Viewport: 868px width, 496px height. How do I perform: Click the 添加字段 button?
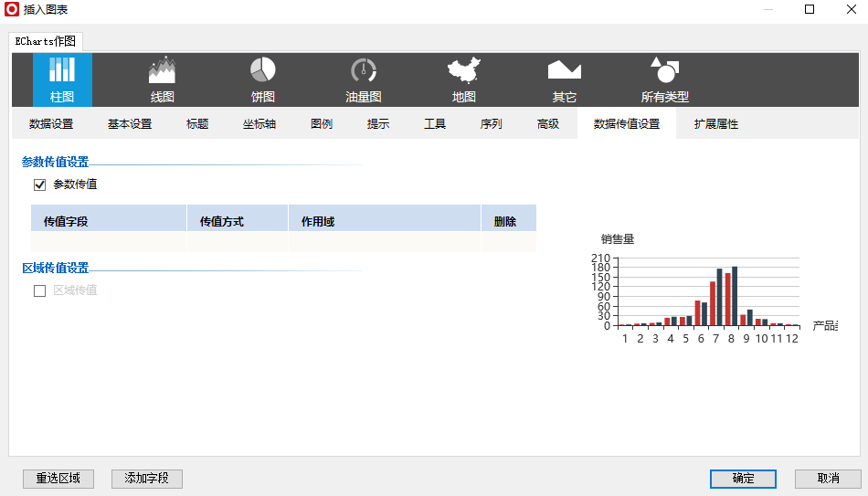pos(147,479)
